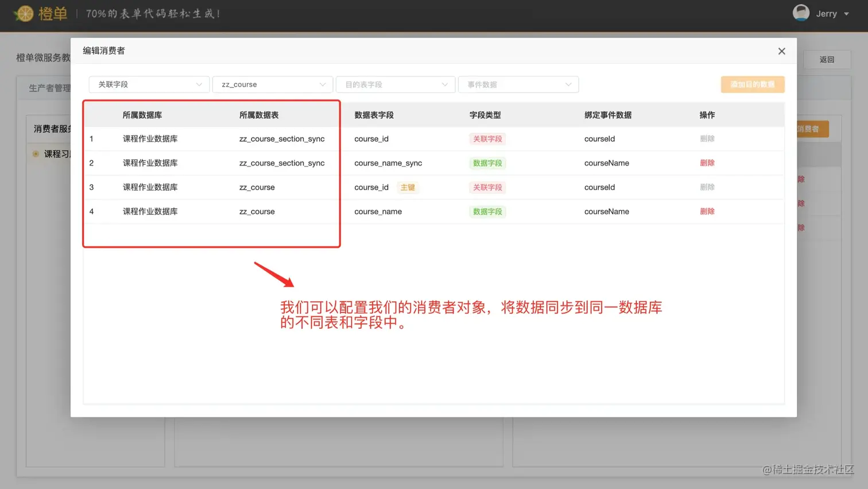
Task: Open the zz_course table selector dropdown
Action: (273, 84)
